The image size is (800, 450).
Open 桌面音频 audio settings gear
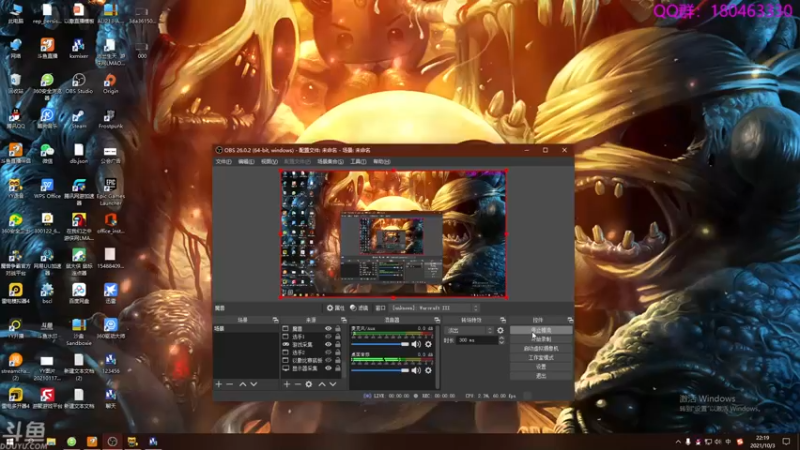coord(428,370)
